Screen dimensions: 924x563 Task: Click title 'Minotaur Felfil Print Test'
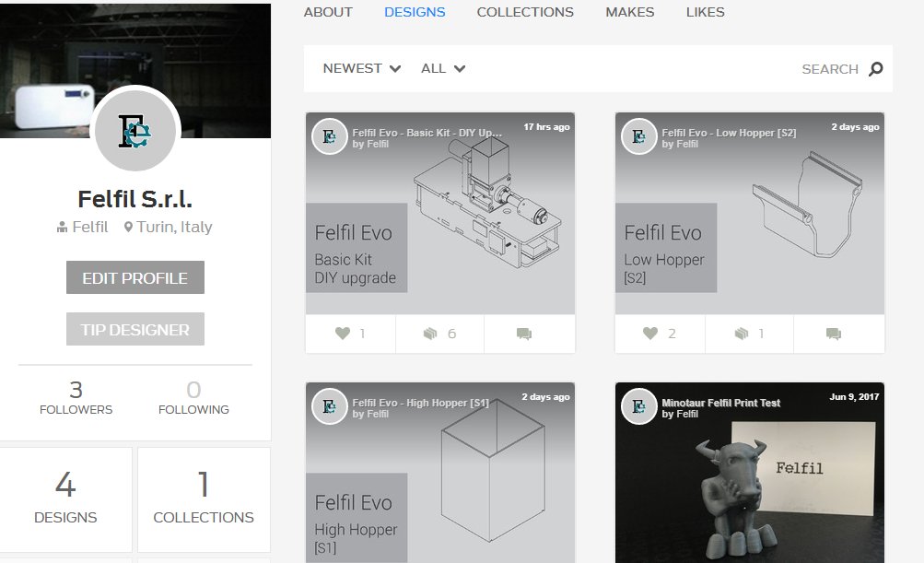tap(720, 403)
